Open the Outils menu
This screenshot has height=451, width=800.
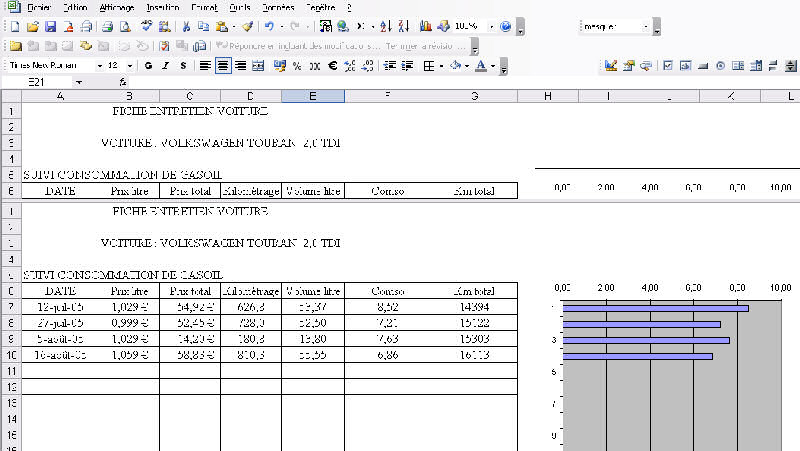pyautogui.click(x=240, y=7)
